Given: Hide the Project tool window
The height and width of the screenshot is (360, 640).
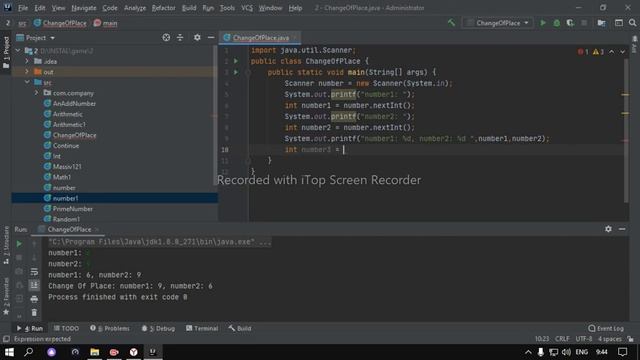Looking at the screenshot, I should [x=211, y=38].
